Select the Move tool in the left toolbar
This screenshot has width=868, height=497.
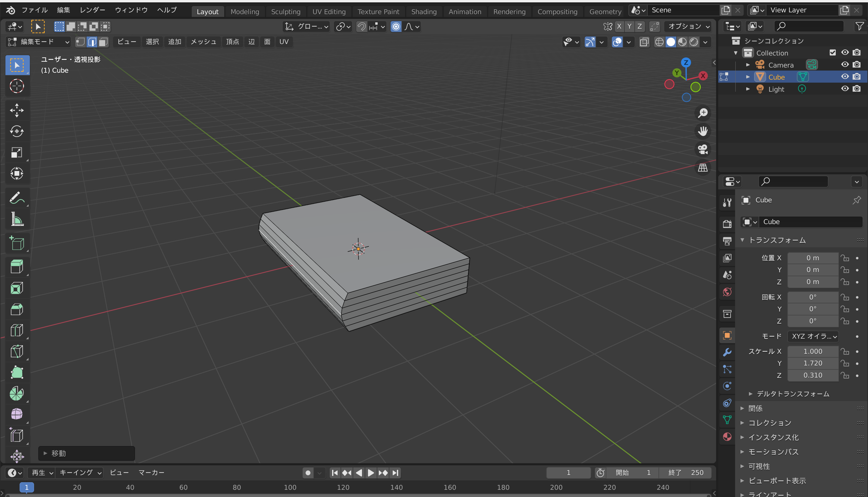pos(16,110)
